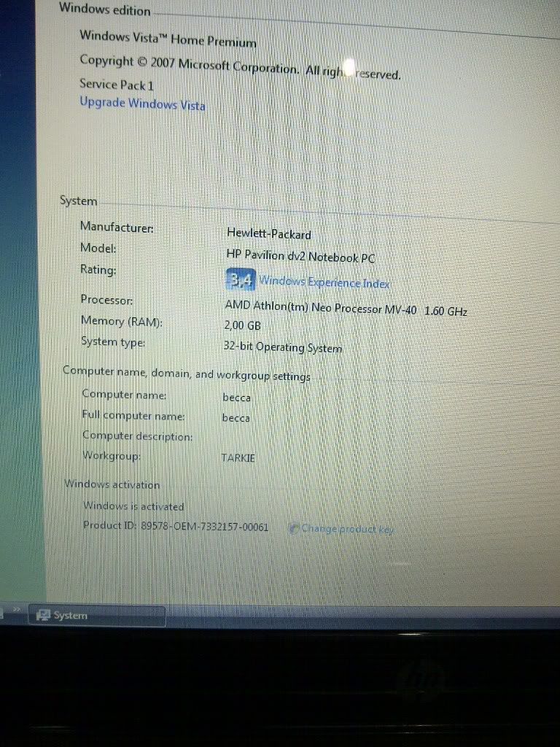Activate the System taskbar button
The height and width of the screenshot is (747, 560).
tap(97, 616)
